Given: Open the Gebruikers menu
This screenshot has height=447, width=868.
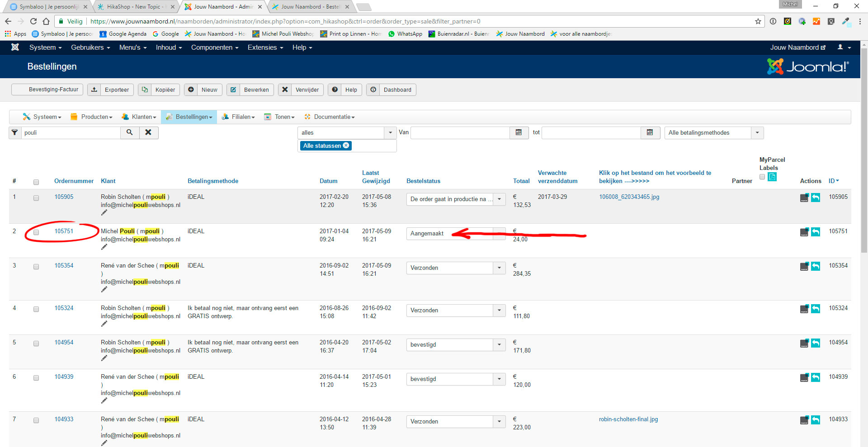Looking at the screenshot, I should (x=90, y=47).
